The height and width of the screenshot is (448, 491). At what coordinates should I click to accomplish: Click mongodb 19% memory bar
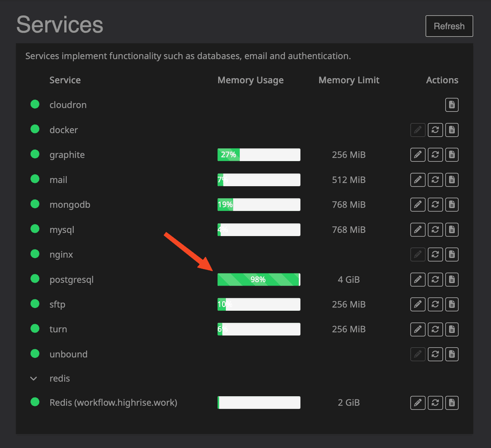[259, 205]
